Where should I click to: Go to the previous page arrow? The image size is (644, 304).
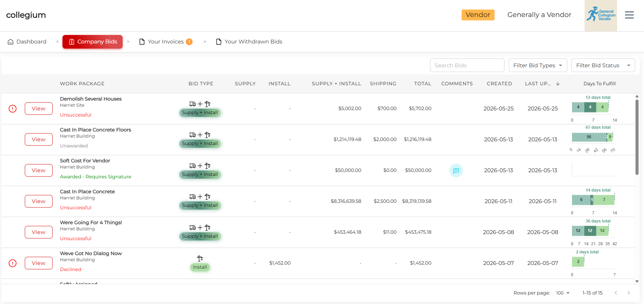tap(616, 293)
